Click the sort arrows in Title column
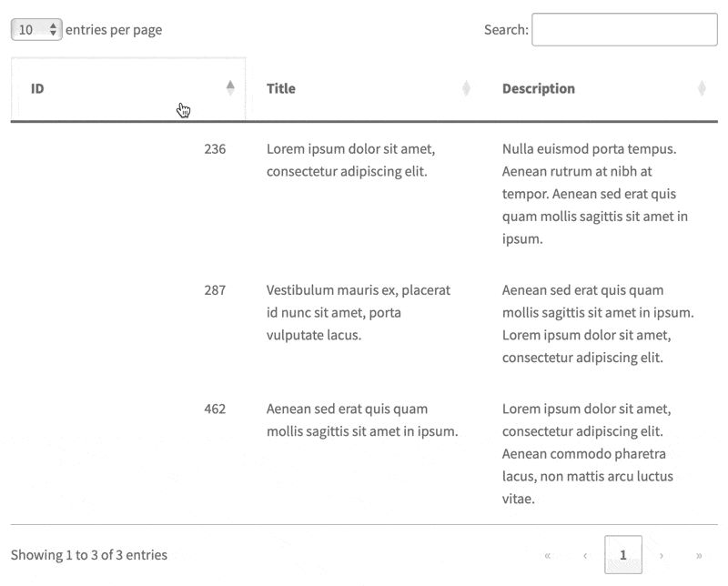Screen dimensions: 728x586 [x=466, y=88]
